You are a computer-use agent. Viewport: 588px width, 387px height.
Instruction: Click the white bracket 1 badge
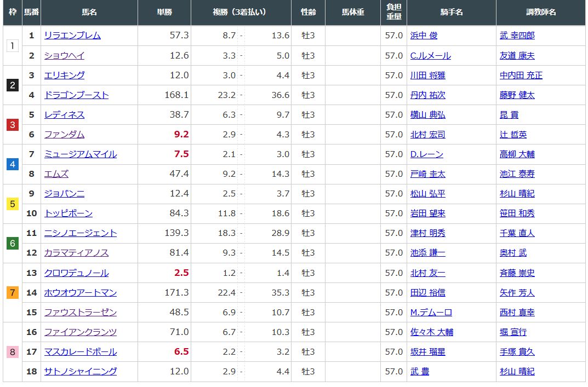pos(13,45)
